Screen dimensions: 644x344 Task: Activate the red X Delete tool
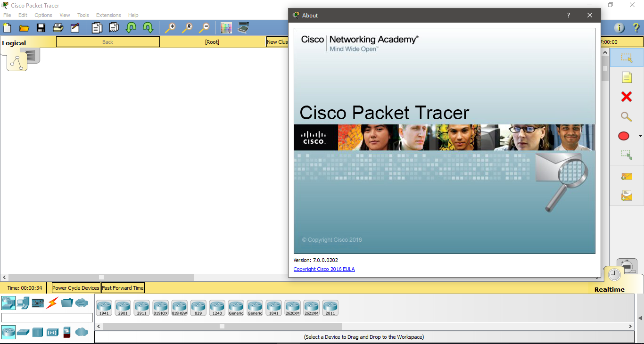[627, 97]
